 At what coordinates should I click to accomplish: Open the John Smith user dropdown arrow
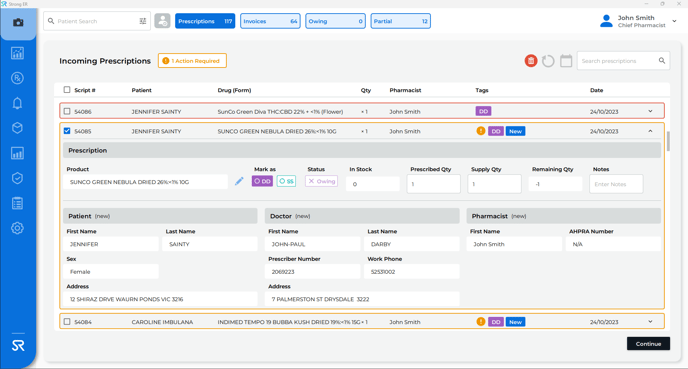tap(674, 21)
